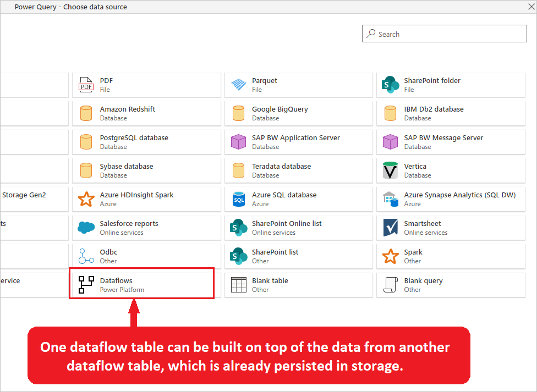This screenshot has width=537, height=392.
Task: Click the Search data sources field
Action: coord(444,34)
